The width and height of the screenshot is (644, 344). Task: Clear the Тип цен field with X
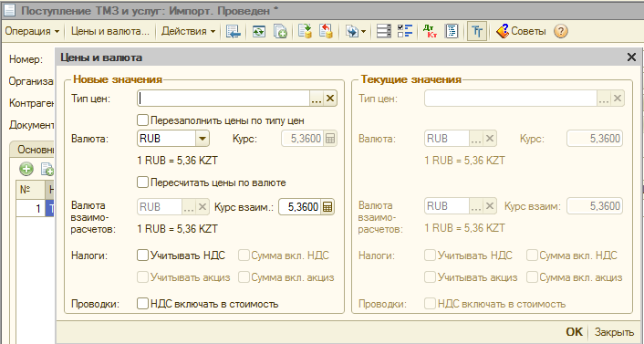[330, 99]
